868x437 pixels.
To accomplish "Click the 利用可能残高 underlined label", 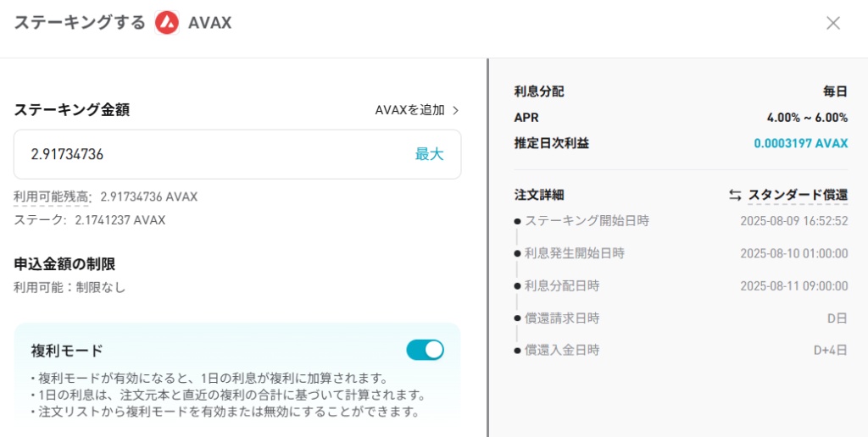I will pos(53,196).
